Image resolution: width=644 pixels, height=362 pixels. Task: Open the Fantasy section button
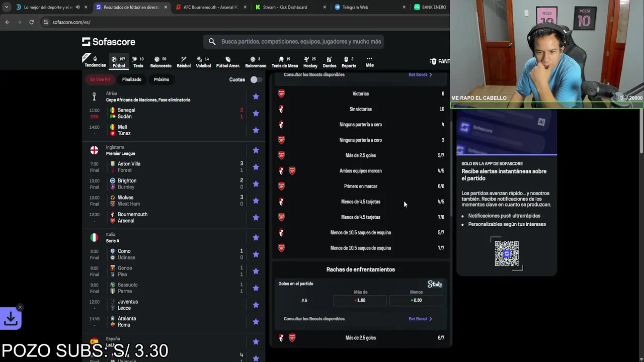coord(440,61)
